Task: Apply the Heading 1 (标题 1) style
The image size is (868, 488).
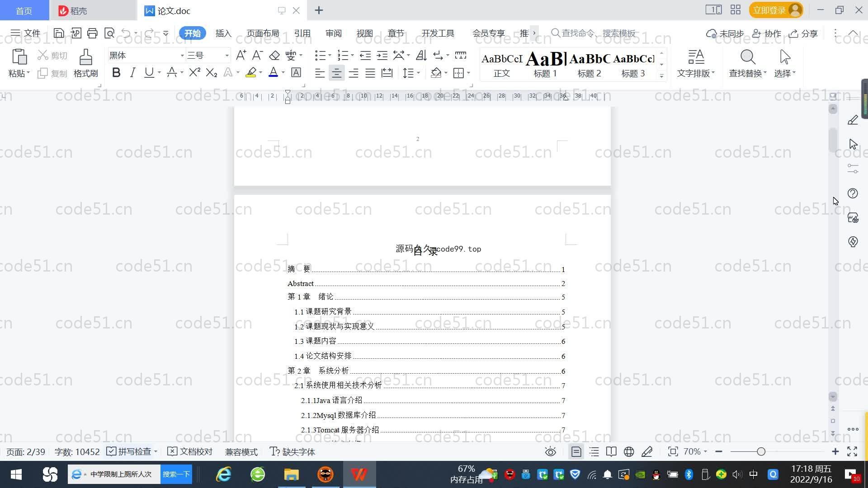Action: (x=546, y=63)
